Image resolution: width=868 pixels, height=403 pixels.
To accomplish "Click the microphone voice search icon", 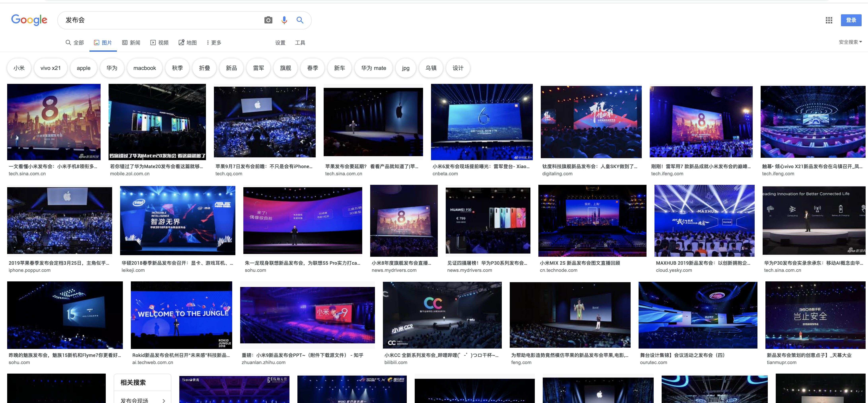I will 284,20.
